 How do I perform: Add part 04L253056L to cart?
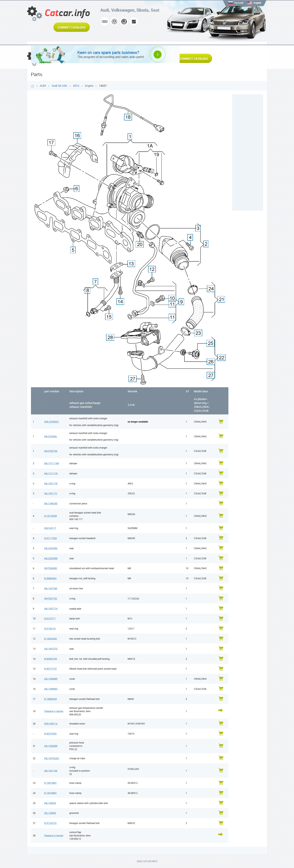221,436
